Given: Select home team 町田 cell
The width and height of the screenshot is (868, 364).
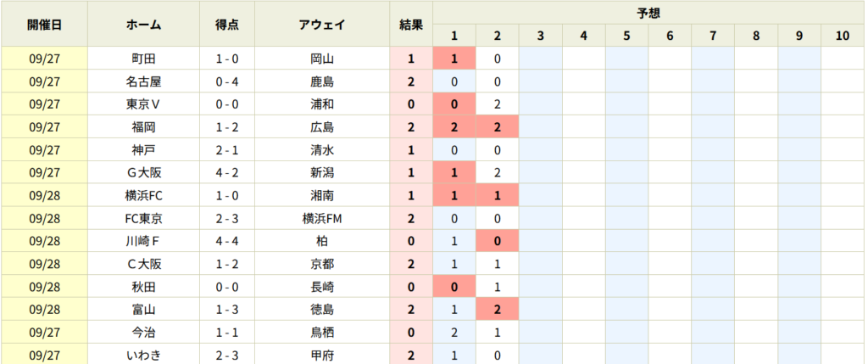Looking at the screenshot, I should coord(143,59).
